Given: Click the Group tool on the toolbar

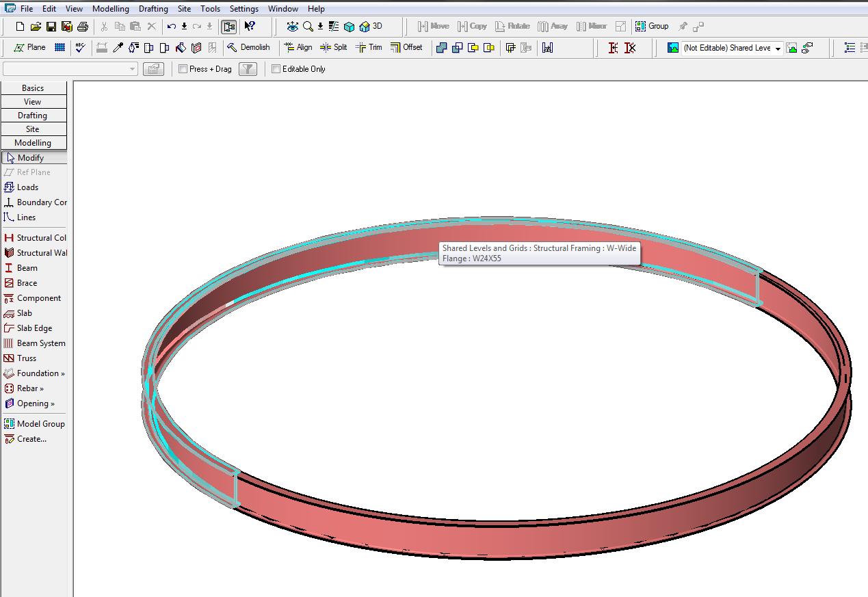Looking at the screenshot, I should (652, 26).
